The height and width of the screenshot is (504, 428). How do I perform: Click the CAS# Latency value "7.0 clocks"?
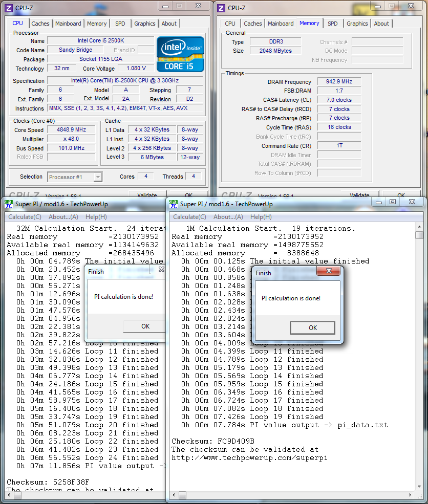(339, 100)
